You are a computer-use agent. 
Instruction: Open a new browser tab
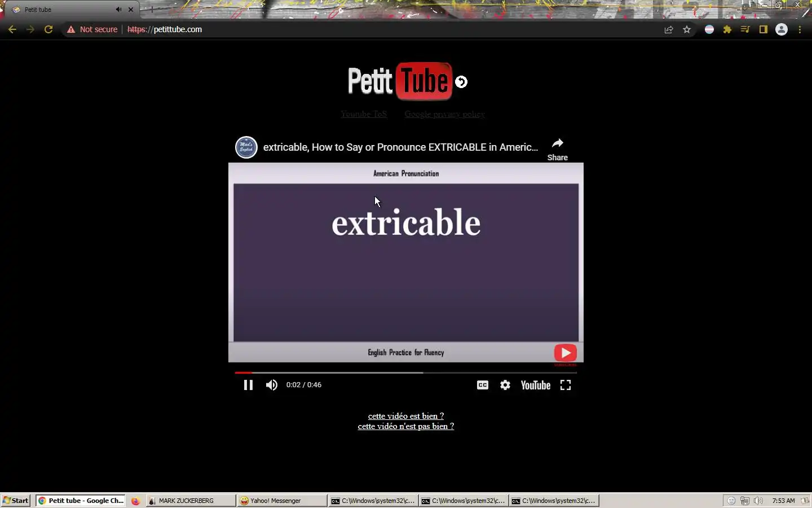(x=151, y=10)
